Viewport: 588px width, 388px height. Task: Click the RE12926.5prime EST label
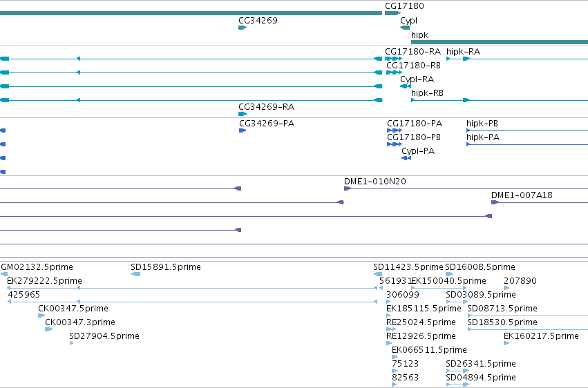pos(421,336)
